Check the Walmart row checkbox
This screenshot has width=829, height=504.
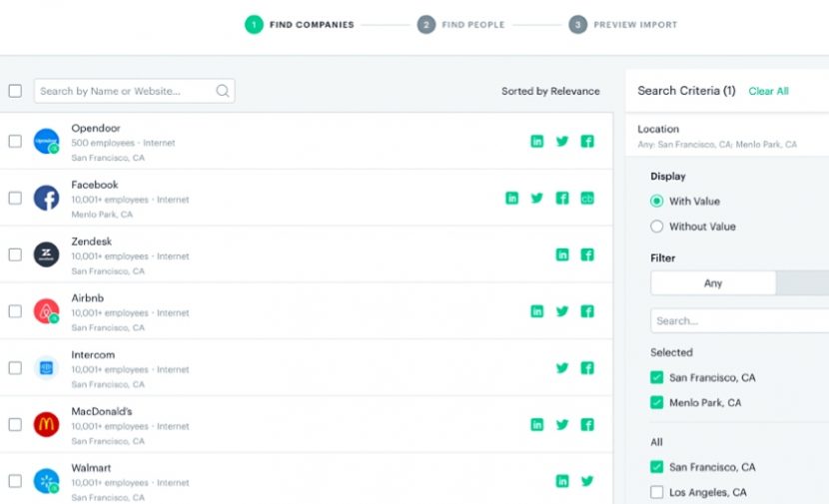[15, 481]
